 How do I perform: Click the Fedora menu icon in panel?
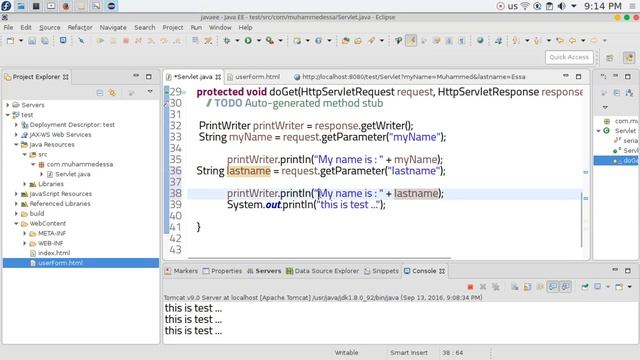[6, 6]
